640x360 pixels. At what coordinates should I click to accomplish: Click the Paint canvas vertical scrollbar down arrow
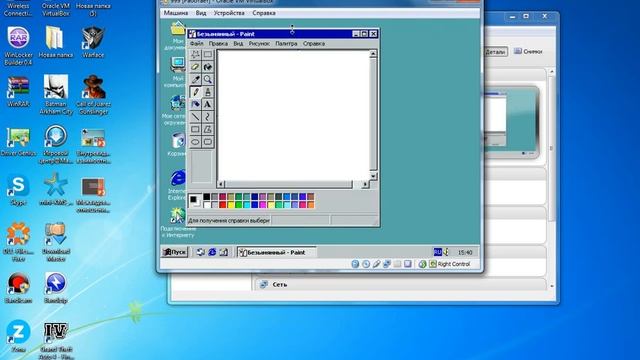[x=373, y=176]
